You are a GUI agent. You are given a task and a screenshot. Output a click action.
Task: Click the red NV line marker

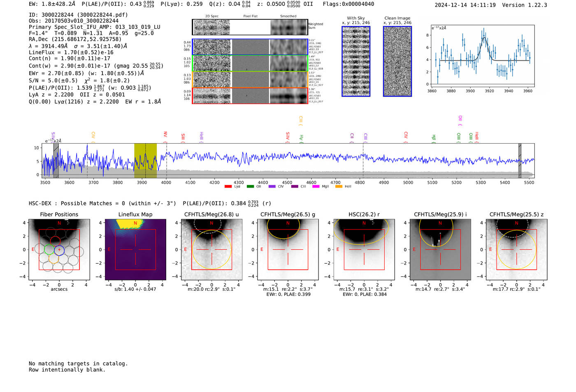pos(165,137)
